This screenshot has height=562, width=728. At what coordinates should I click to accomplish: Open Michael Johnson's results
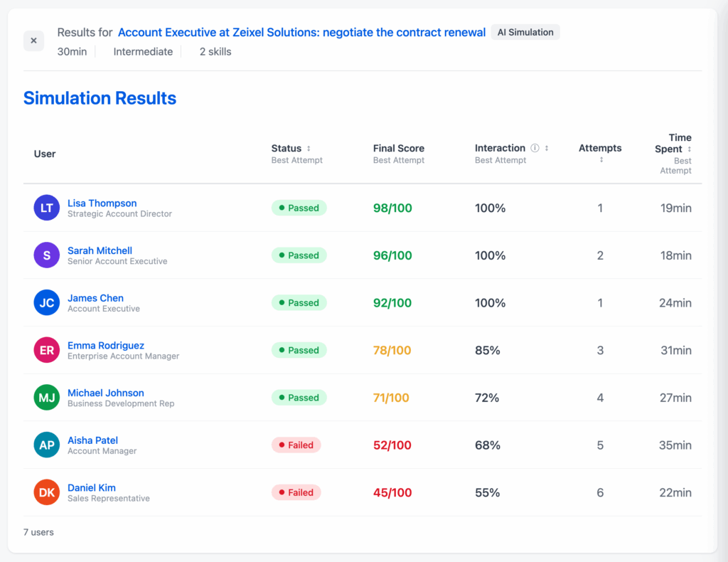(x=105, y=393)
